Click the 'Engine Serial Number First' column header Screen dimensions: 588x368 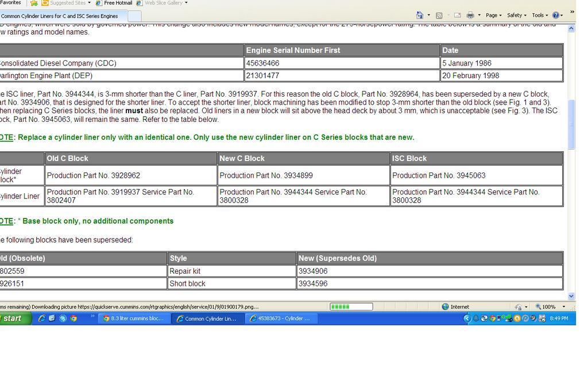pyautogui.click(x=342, y=51)
